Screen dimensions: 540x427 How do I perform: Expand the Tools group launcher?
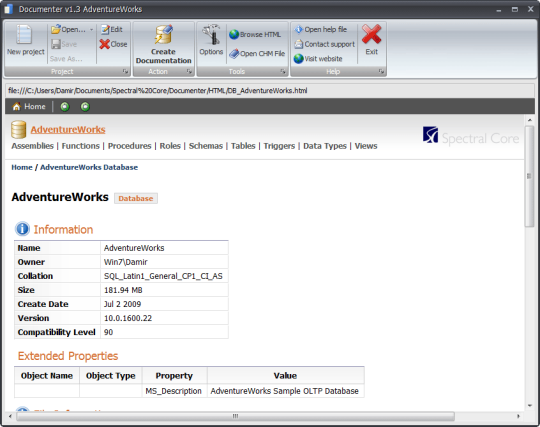283,71
